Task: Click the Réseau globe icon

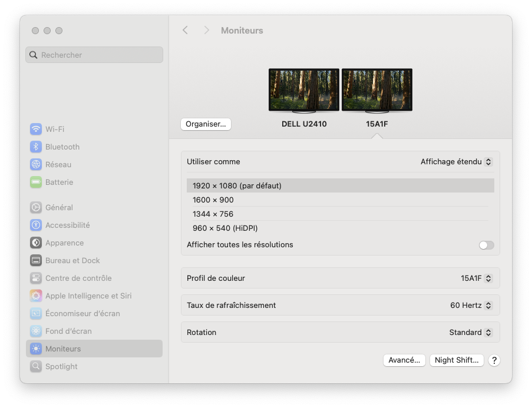Action: [x=36, y=164]
